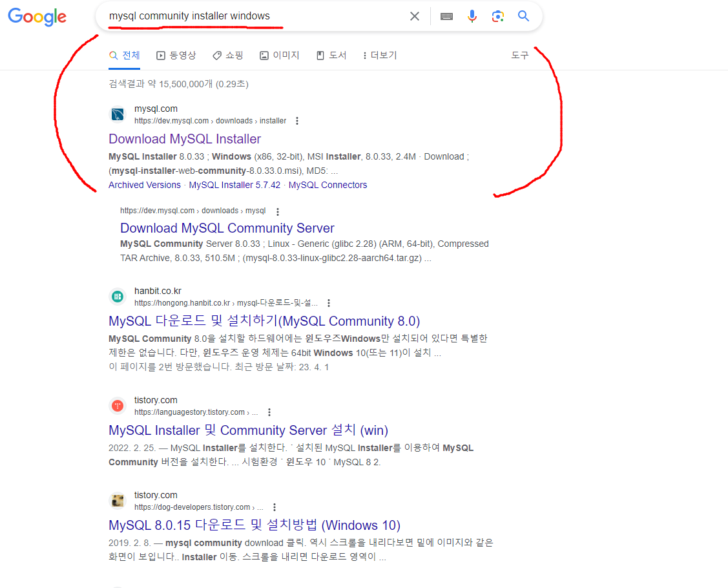Screen dimensions: 728x588
Task: Open more options for hongong.hanbit.co.kr result
Action: (329, 303)
